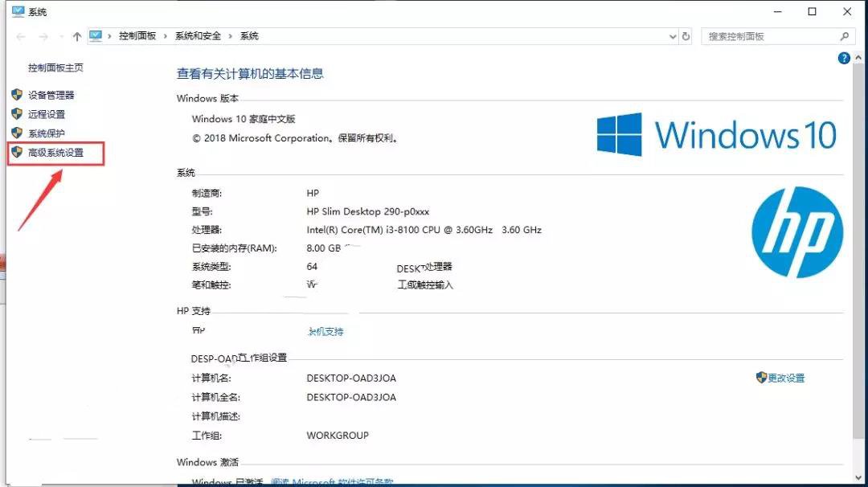The width and height of the screenshot is (868, 487).
Task: Open System Protection (系统保护) link
Action: pos(47,133)
